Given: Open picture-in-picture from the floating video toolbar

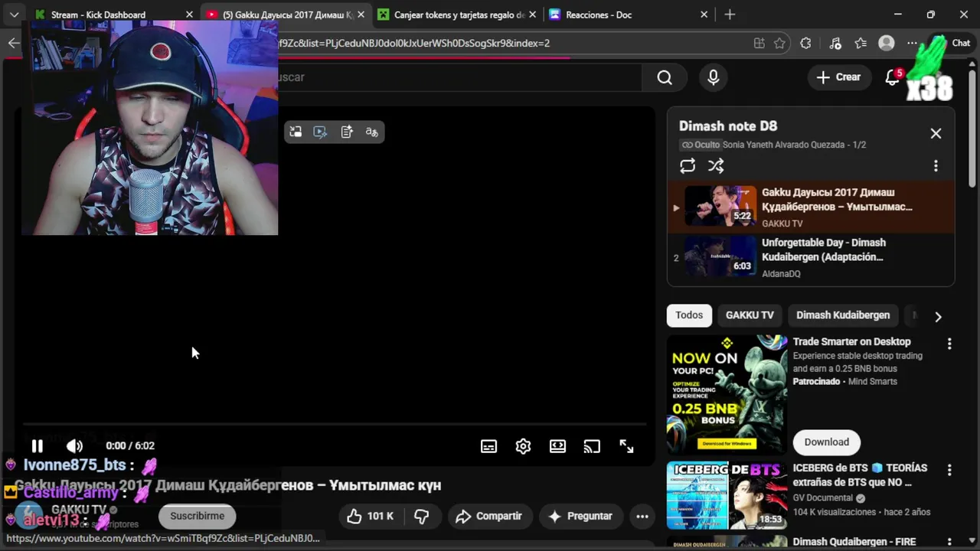Looking at the screenshot, I should (296, 132).
